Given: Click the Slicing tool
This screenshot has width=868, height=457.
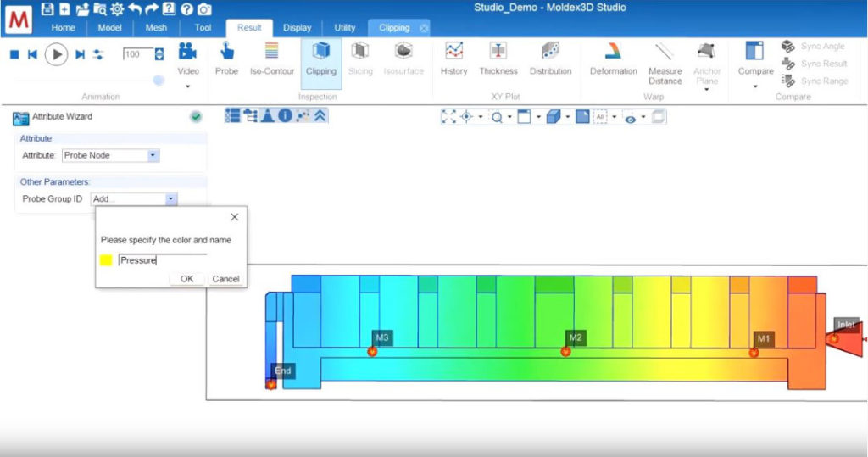Looking at the screenshot, I should pyautogui.click(x=360, y=59).
